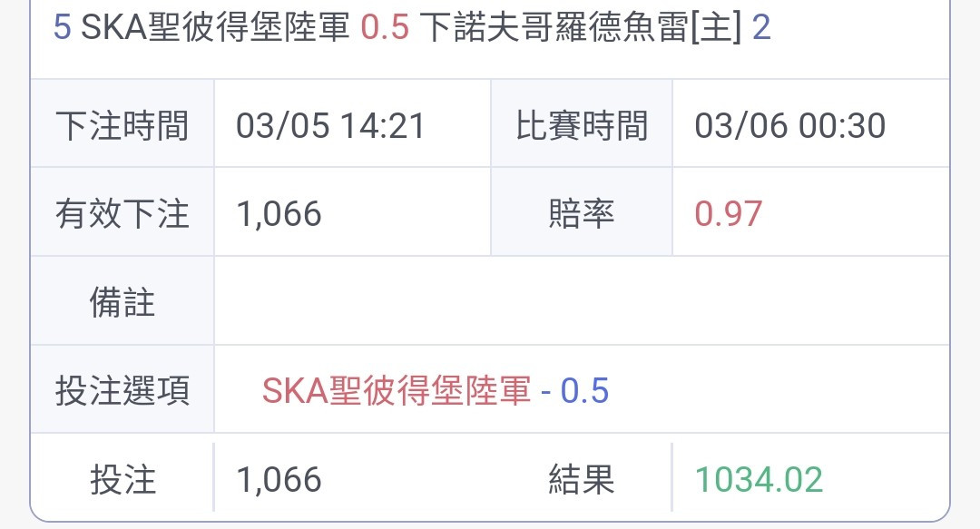Click the home score 2 in header
Viewport: 980px width, 529px height.
pos(761,27)
